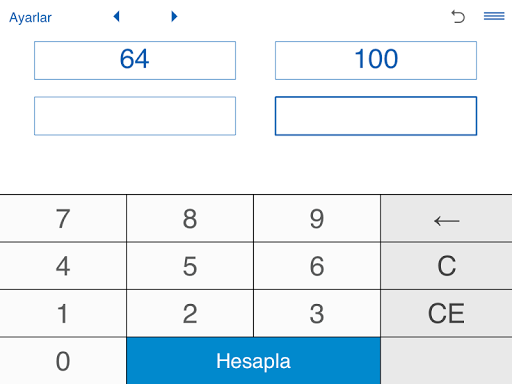Click the undo arrow icon

pyautogui.click(x=458, y=16)
